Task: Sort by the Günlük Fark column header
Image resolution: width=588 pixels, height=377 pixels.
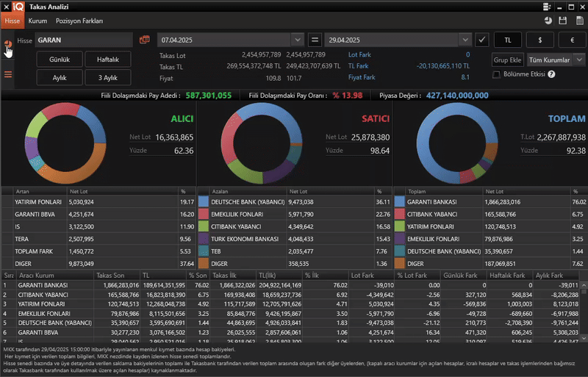Action: (464, 276)
